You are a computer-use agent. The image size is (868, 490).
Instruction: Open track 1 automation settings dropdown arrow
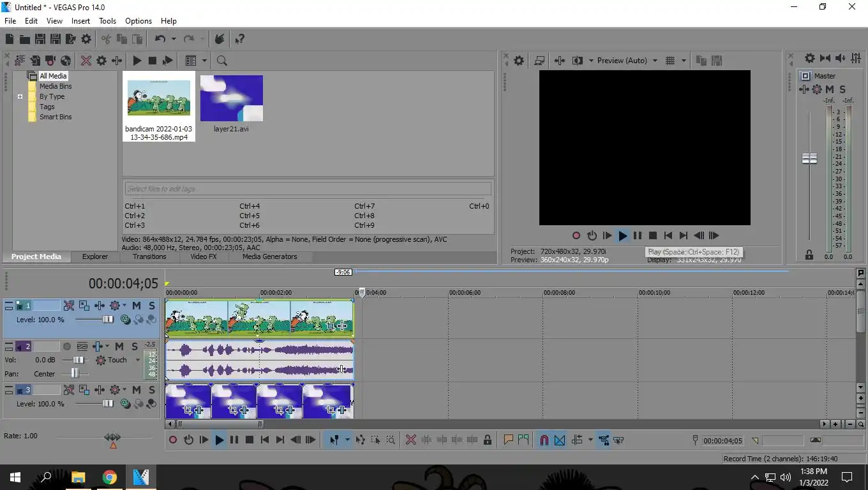tap(124, 306)
